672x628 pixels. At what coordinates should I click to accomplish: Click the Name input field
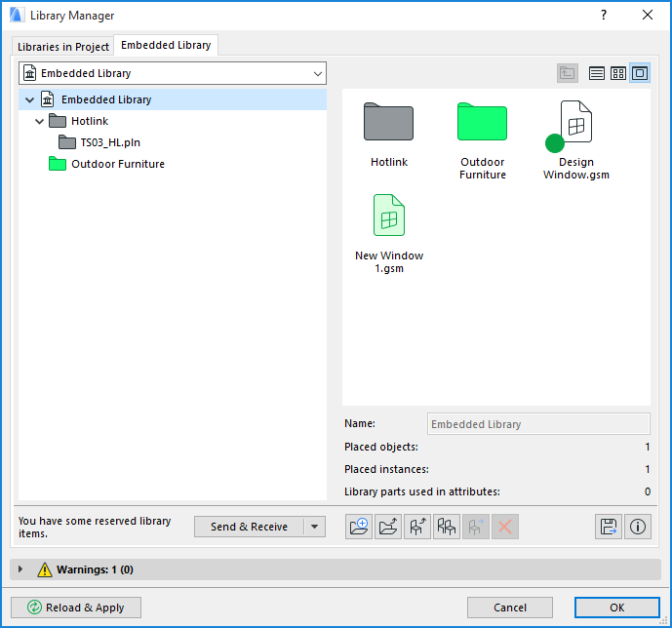click(538, 423)
